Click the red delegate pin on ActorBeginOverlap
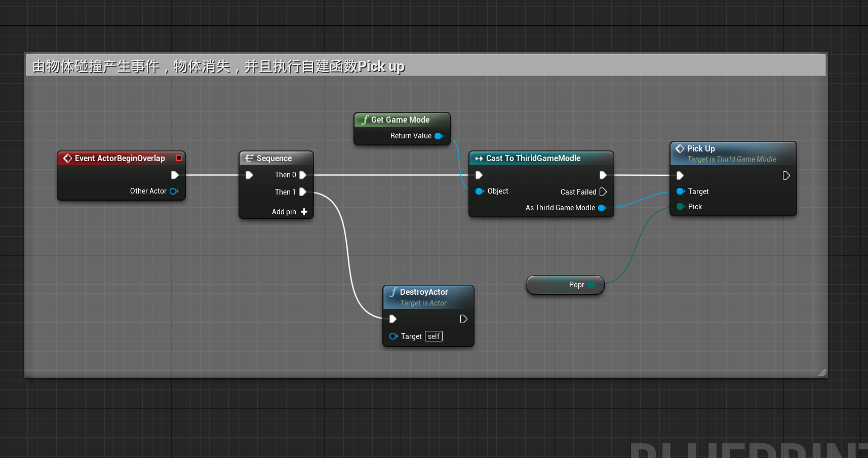The width and height of the screenshot is (868, 458). pos(179,158)
